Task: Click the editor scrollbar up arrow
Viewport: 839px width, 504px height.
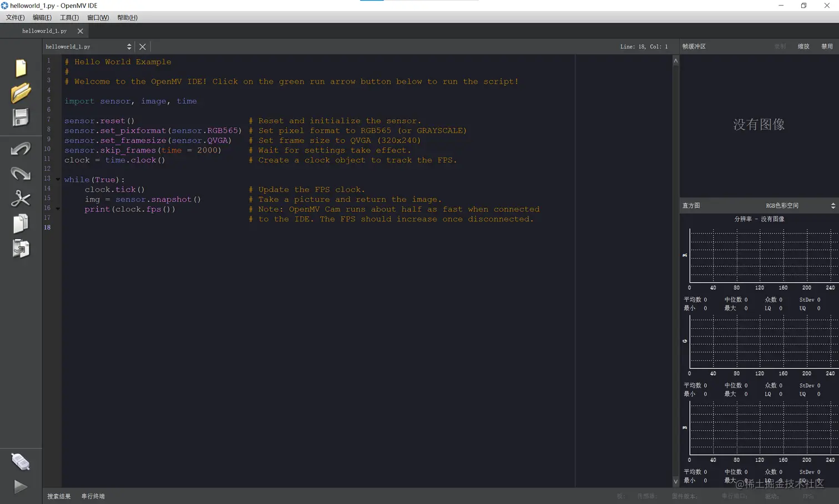Action: tap(676, 60)
